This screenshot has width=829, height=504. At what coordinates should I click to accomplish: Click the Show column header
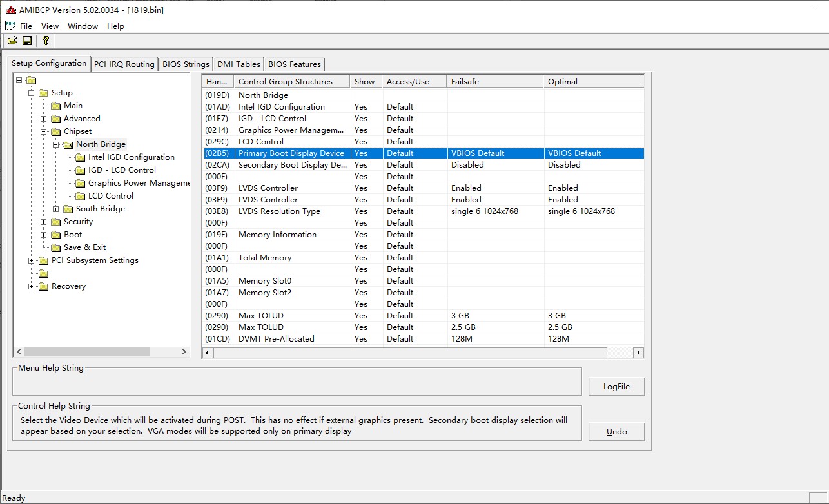(x=367, y=81)
